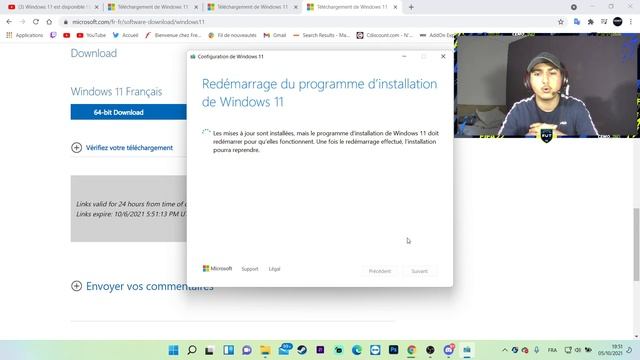Switch to the YouTube Windows 11 tab
Viewport: 640px width, 360px height.
click(x=53, y=7)
